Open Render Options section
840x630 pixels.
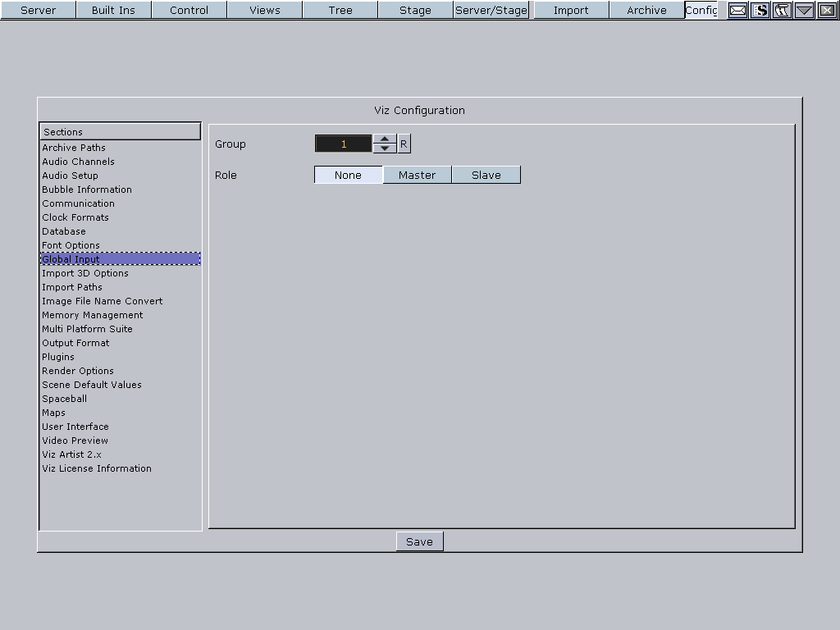[78, 371]
